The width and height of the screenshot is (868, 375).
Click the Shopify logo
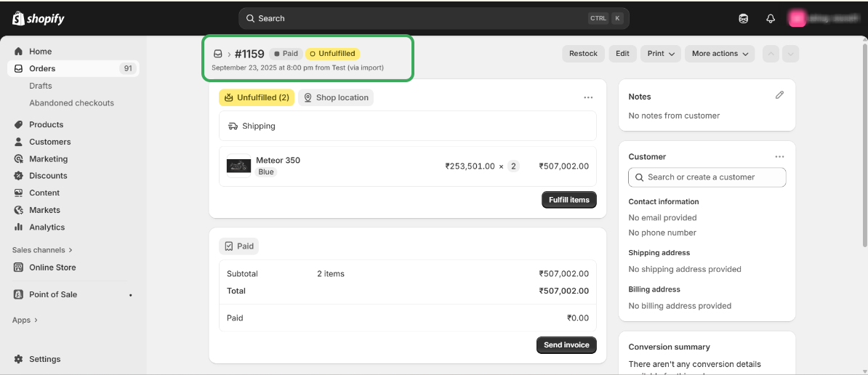pos(39,19)
